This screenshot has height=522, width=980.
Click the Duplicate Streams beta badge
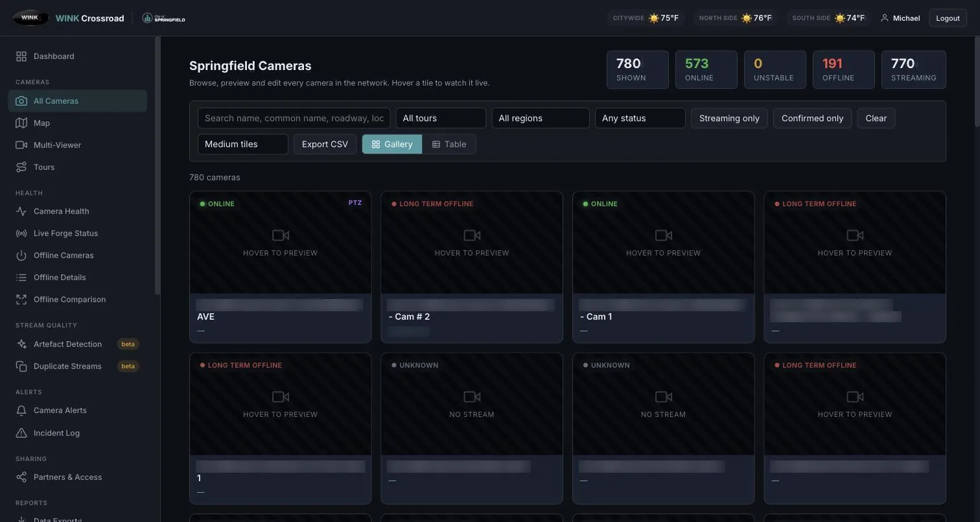[128, 366]
